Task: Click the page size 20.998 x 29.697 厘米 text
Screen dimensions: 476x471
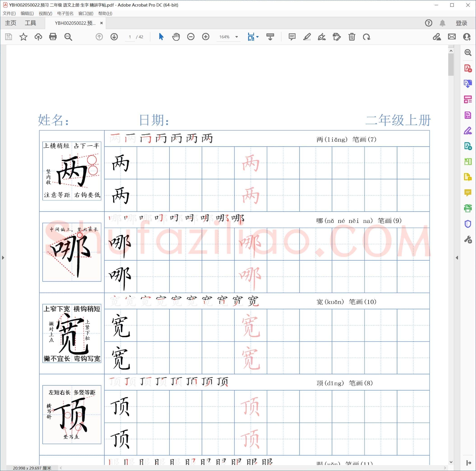Action: 32,468
